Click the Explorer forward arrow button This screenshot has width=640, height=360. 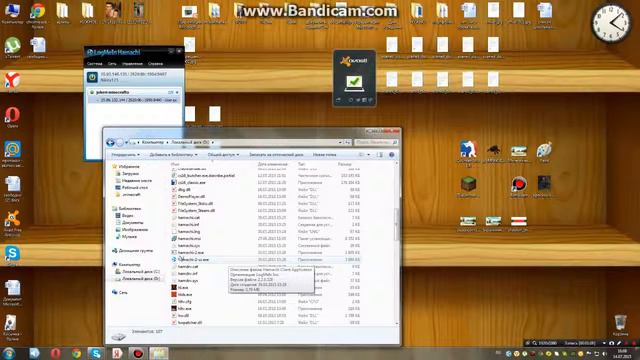[120, 142]
